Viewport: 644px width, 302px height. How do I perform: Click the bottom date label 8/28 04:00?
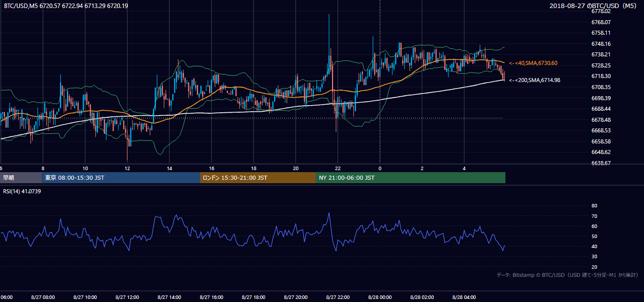[464, 297]
